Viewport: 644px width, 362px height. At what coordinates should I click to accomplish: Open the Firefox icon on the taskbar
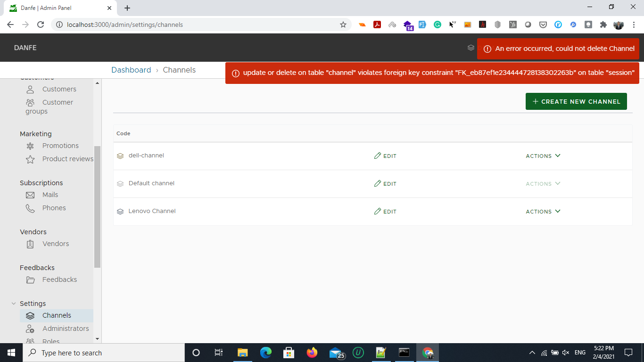(x=312, y=352)
